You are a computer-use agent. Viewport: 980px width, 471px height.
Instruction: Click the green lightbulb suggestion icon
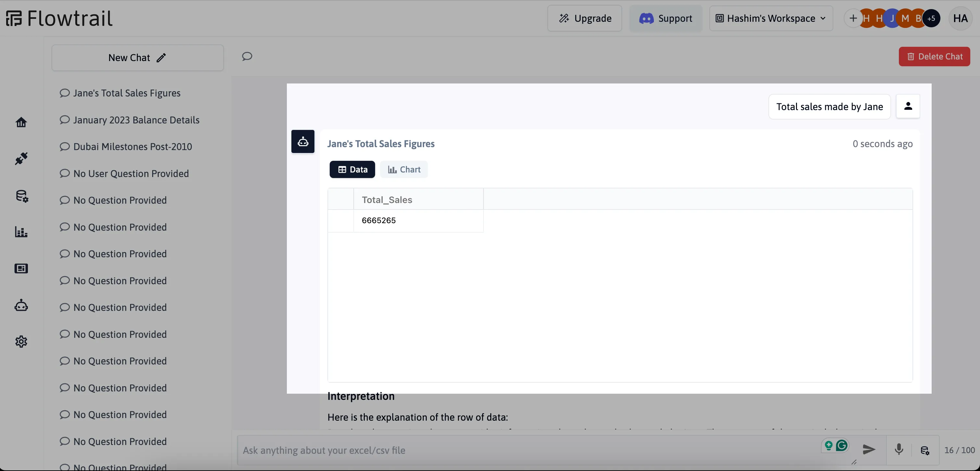(x=828, y=445)
